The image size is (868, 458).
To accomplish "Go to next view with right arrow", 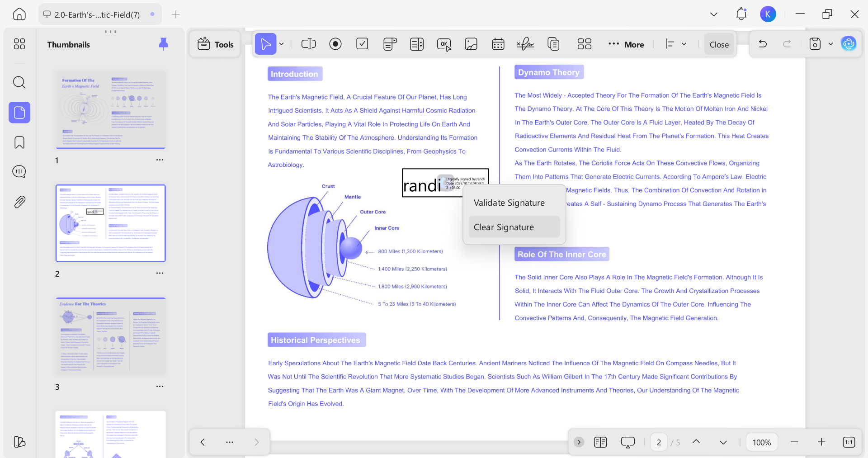I will point(257,442).
